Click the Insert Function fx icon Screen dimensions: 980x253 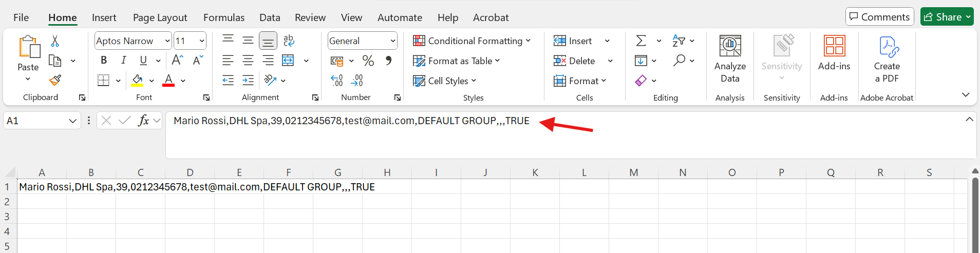tap(143, 121)
